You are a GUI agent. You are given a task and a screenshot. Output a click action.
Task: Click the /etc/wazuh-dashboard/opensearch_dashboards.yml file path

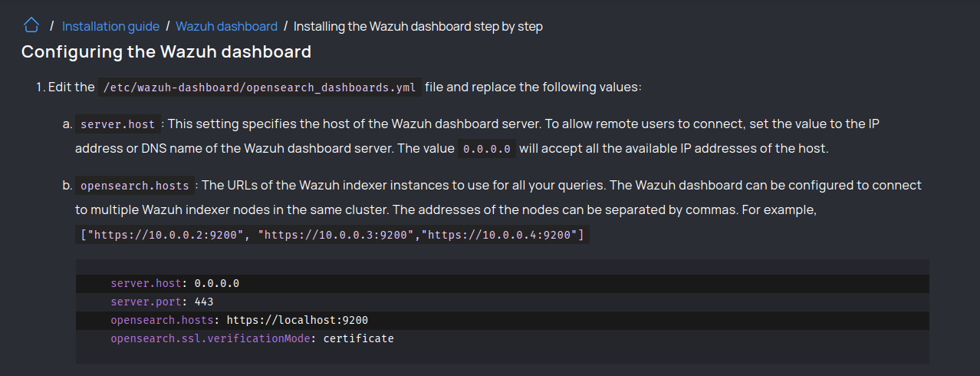[259, 87]
